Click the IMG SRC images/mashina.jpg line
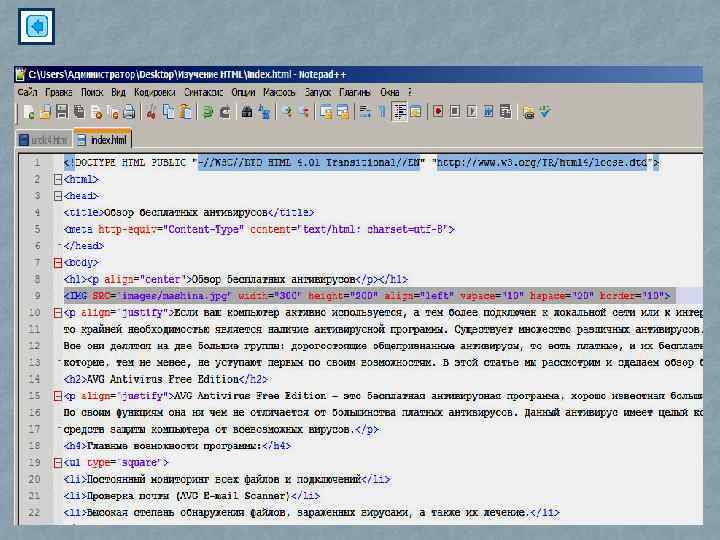Image resolution: width=720 pixels, height=540 pixels. (x=367, y=296)
